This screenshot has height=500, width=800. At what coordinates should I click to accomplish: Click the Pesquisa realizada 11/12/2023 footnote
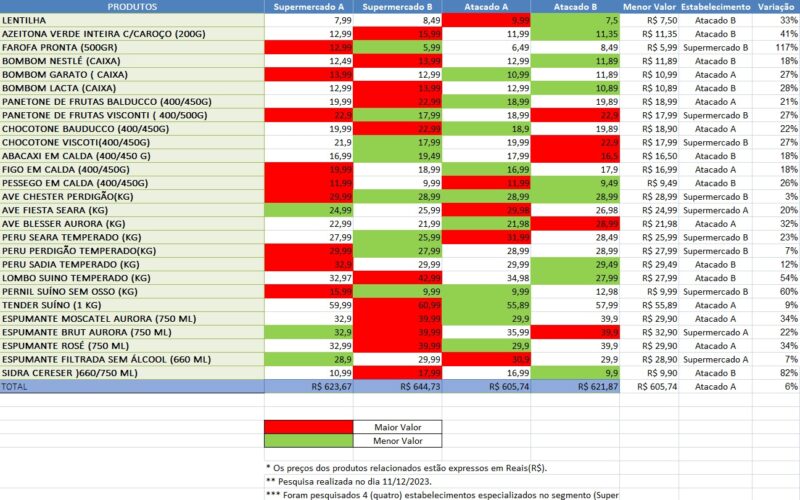[x=348, y=482]
